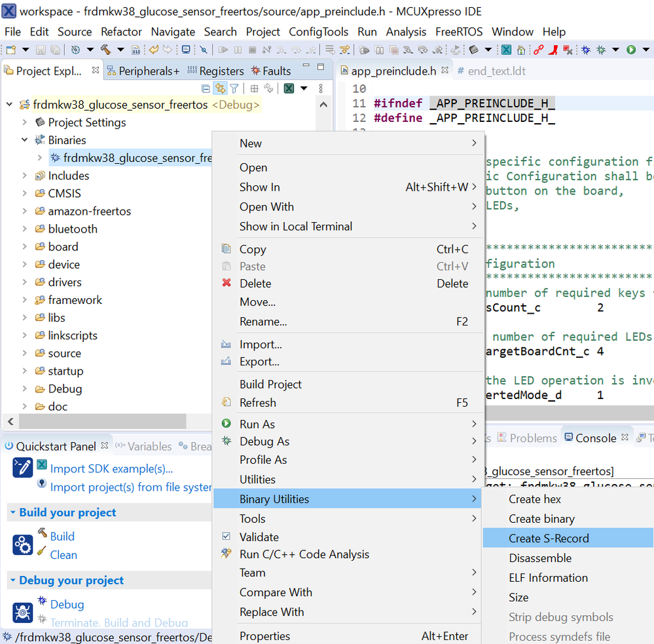654x644 pixels.
Task: Collapse the Debug your project section
Action: pos(12,580)
